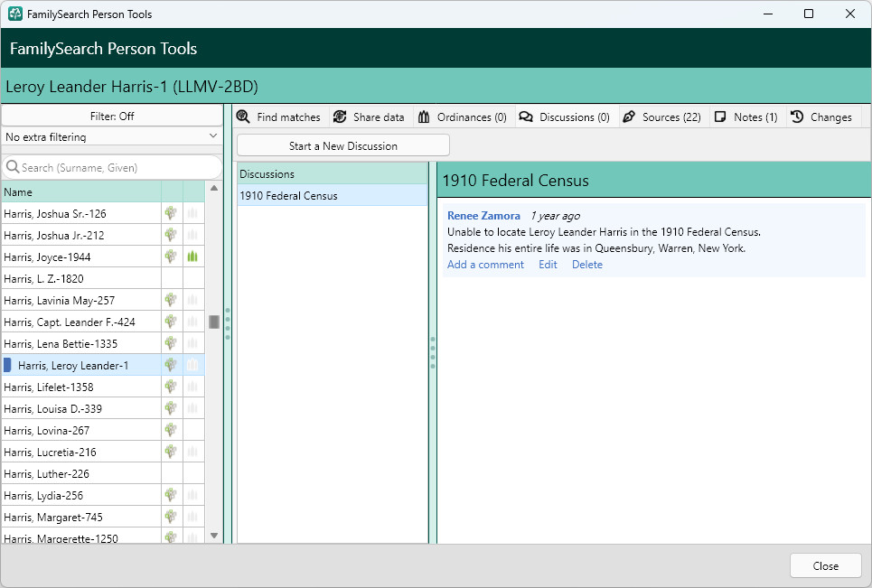Image resolution: width=872 pixels, height=588 pixels.
Task: Click the green ordinance icon for Harris, Joyce-1944
Action: pyautogui.click(x=192, y=257)
